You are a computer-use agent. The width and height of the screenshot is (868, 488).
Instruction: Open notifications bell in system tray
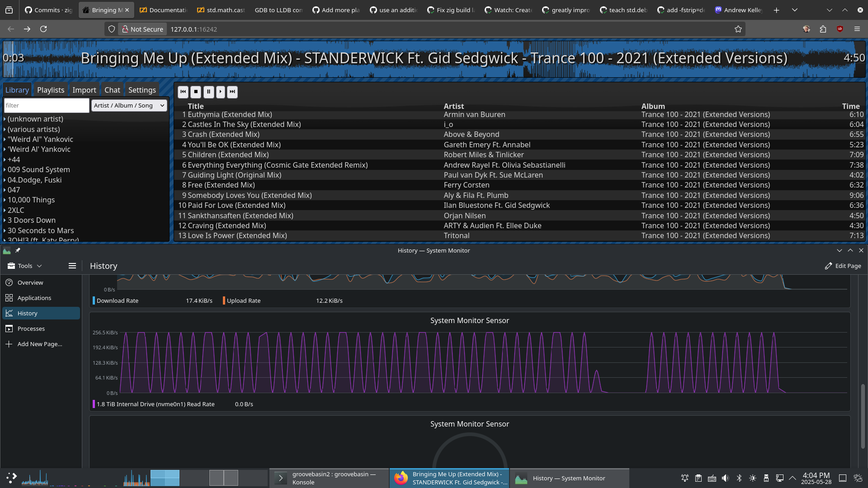click(x=685, y=478)
